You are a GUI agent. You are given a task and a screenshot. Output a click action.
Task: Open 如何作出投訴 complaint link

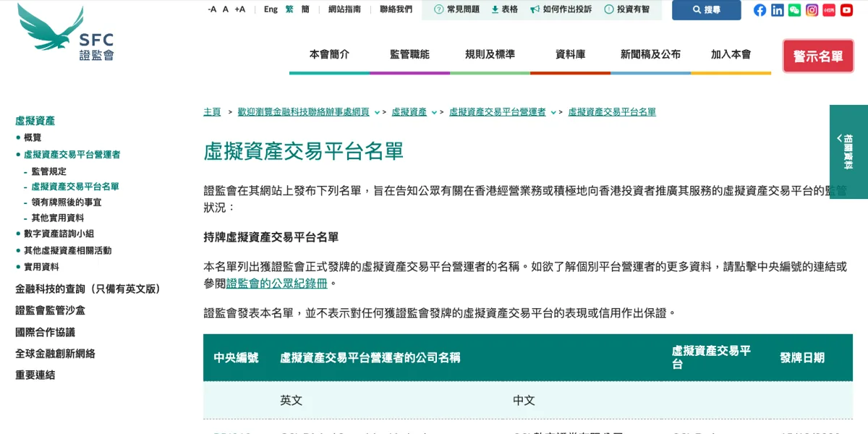coord(561,9)
